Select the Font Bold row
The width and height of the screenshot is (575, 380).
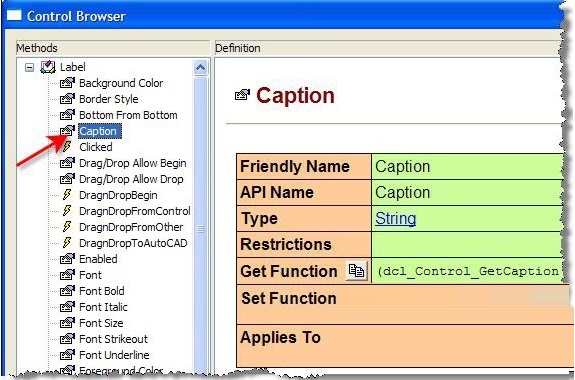(102, 291)
